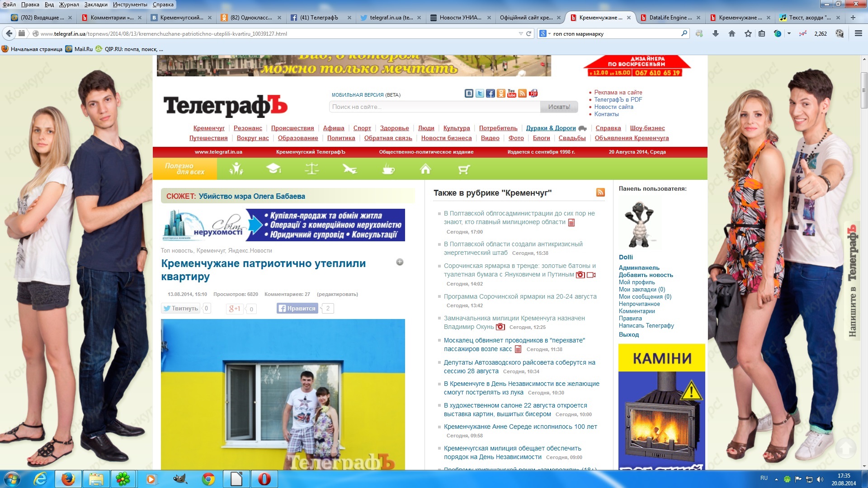868x488 pixels.
Task: Click the graduation cap icon in green bar
Action: coord(274,169)
